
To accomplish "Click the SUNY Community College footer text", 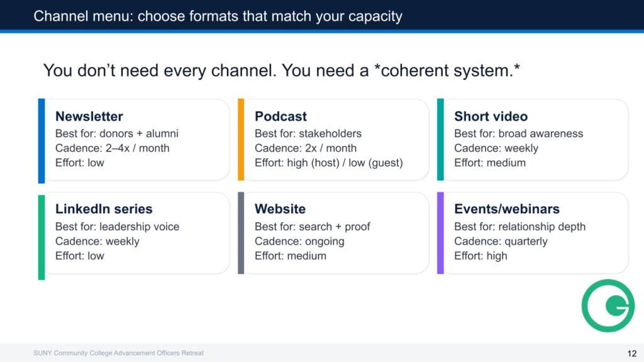I will [118, 353].
